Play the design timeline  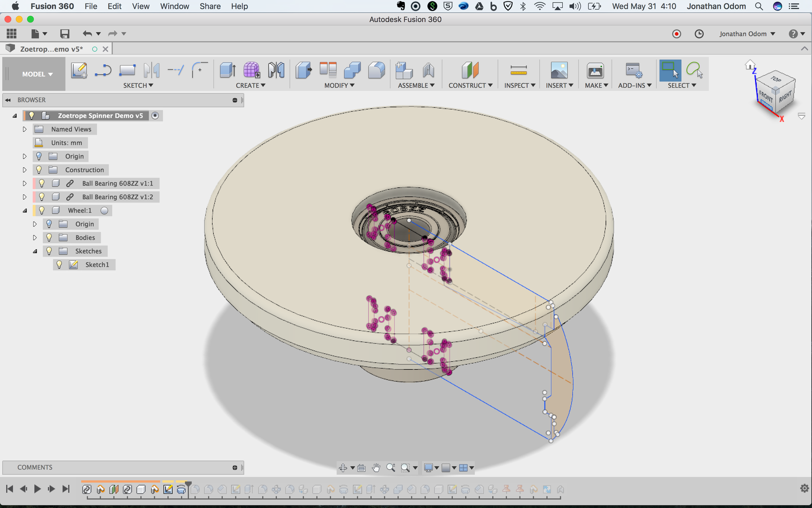pos(37,489)
